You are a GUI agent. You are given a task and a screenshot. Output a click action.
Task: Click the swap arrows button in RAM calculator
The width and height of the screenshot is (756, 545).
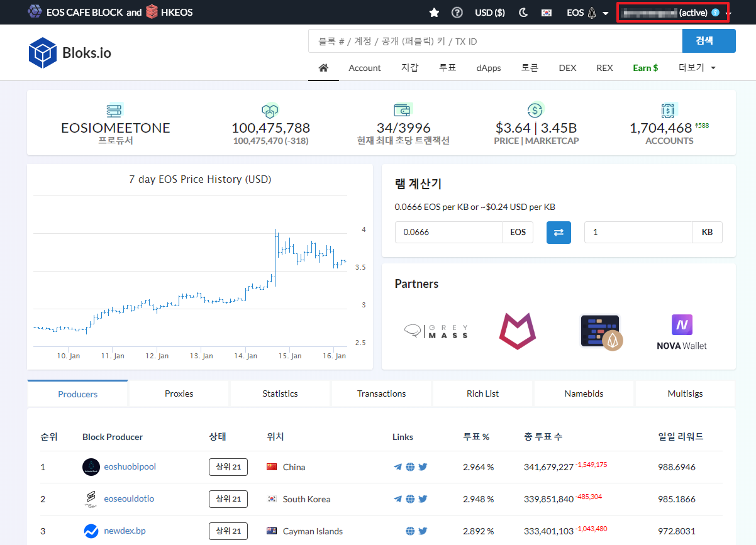pyautogui.click(x=559, y=232)
